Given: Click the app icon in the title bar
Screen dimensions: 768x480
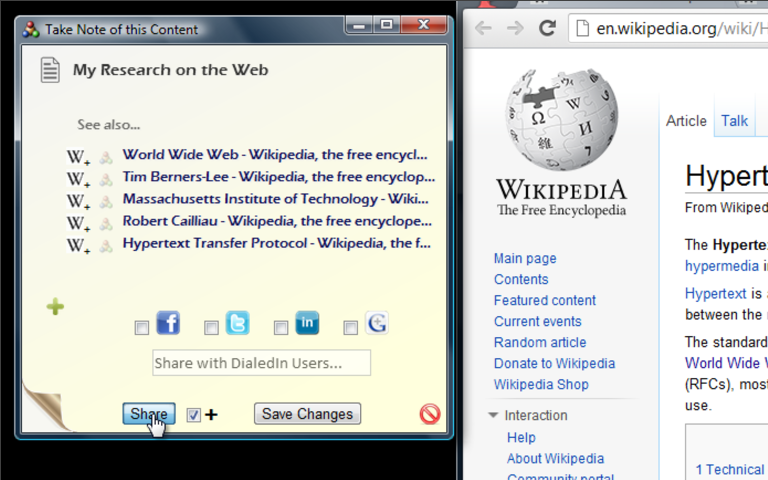Looking at the screenshot, I should pos(31,29).
